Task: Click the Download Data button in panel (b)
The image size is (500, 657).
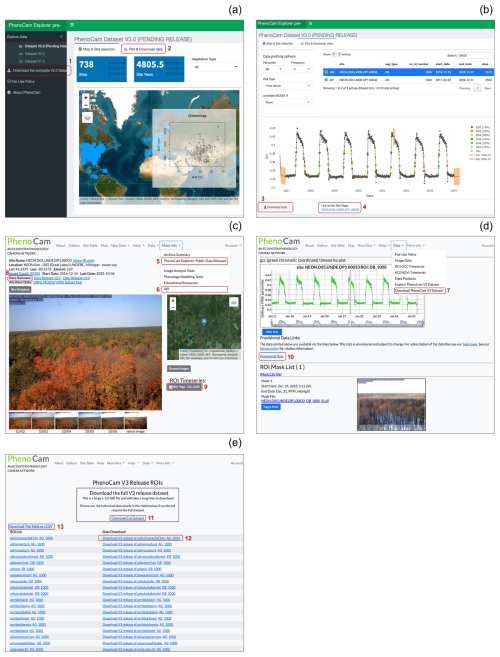Action: pyautogui.click(x=275, y=207)
